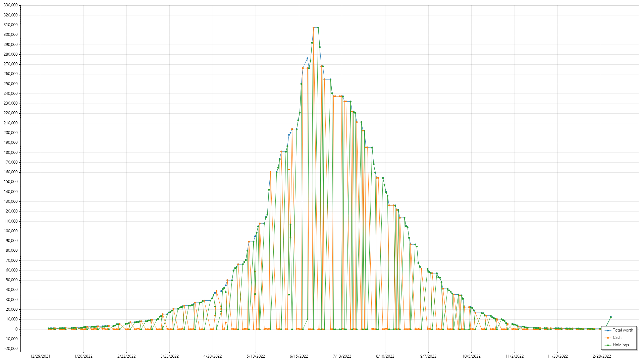The width and height of the screenshot is (644, 362).
Task: Click the 300,000 y-axis label
Action: click(x=11, y=35)
